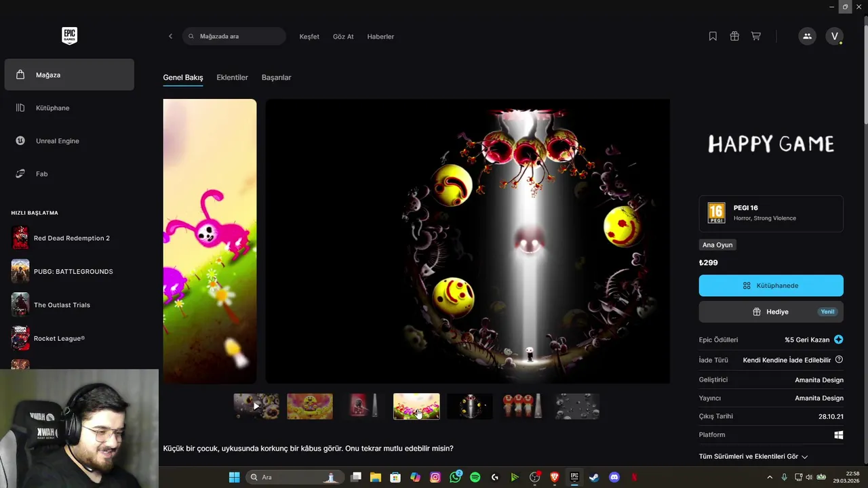Open the shopping cart icon

(x=756, y=37)
